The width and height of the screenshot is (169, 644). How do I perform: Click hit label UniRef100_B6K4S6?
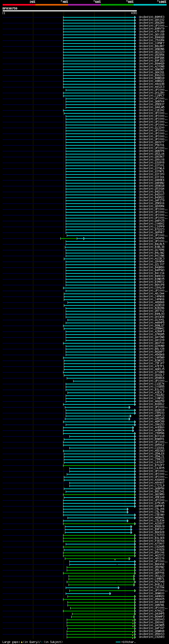click(152, 564)
